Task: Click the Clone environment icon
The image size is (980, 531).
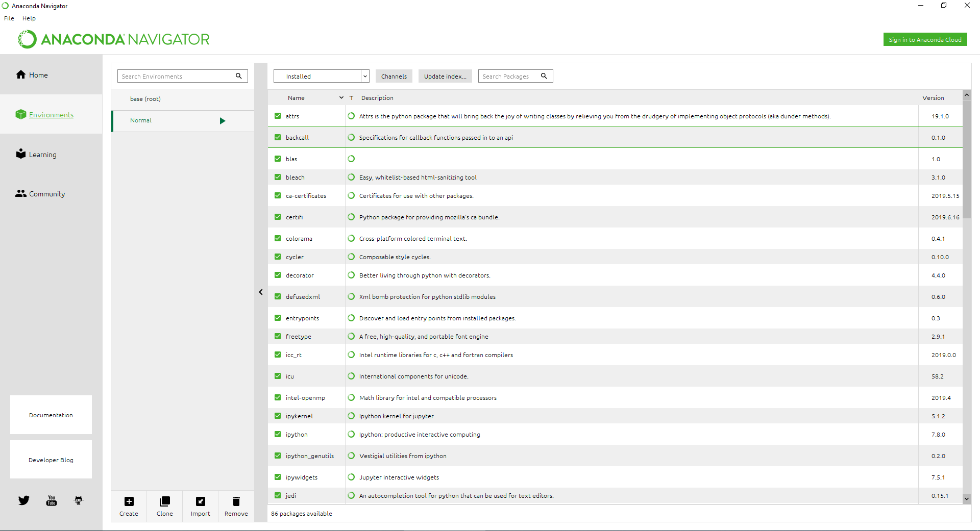Action: coord(165,501)
